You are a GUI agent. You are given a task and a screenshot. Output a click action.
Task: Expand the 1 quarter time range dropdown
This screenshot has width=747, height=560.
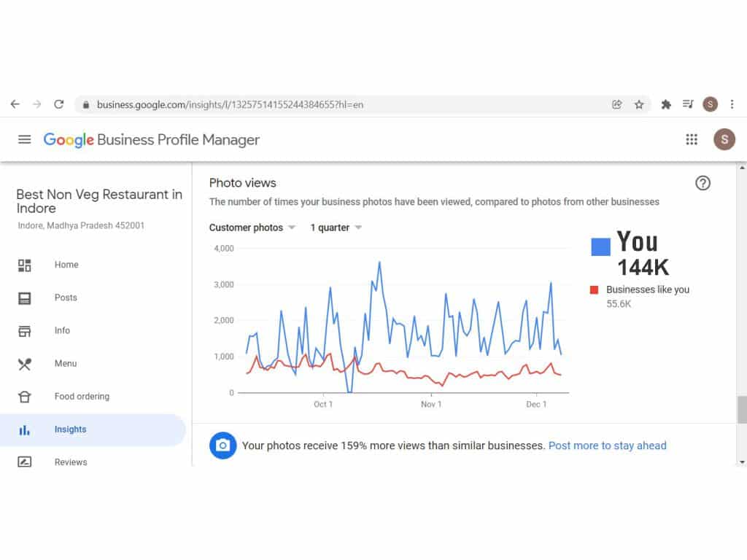click(336, 227)
